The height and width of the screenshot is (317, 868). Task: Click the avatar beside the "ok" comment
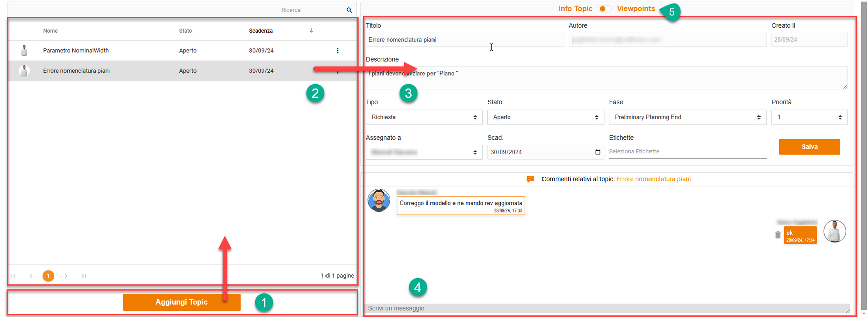point(835,231)
